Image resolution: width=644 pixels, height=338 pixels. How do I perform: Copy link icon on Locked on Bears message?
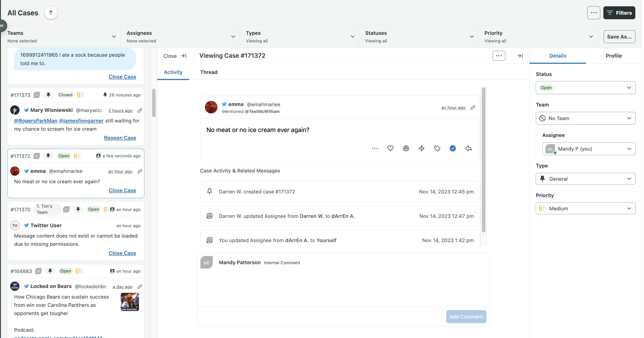140,286
